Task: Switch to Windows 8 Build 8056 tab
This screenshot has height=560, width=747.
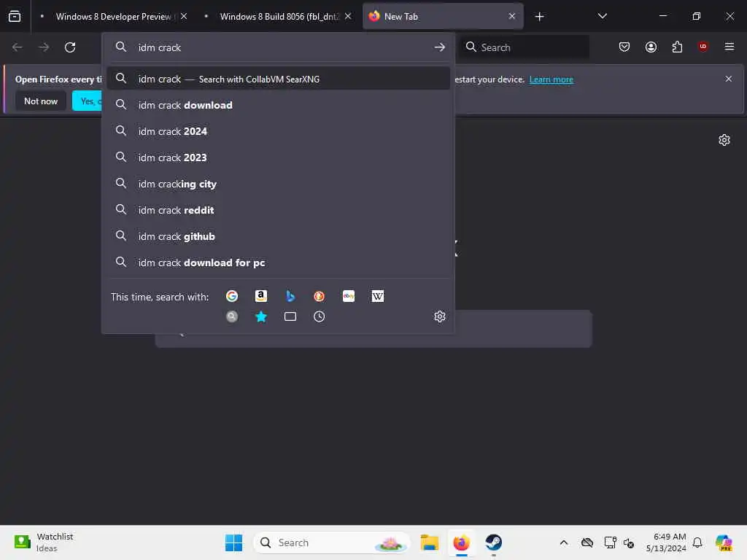Action: click(281, 16)
